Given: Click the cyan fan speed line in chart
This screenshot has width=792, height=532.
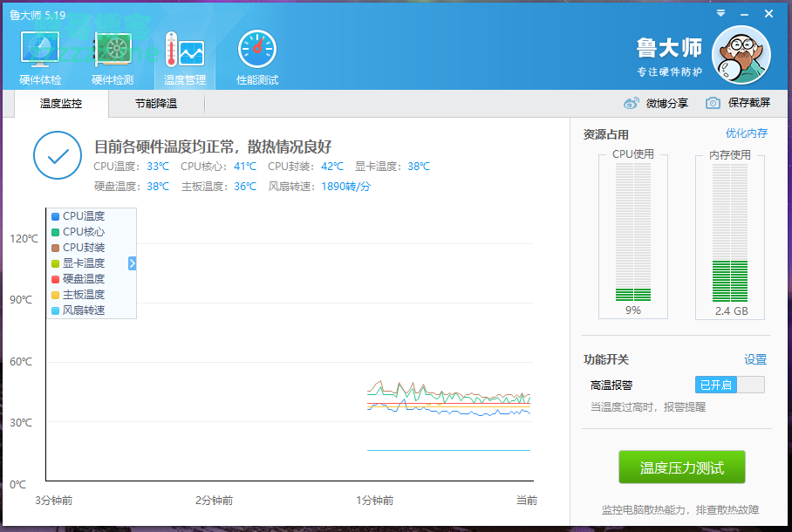Looking at the screenshot, I should click(448, 450).
